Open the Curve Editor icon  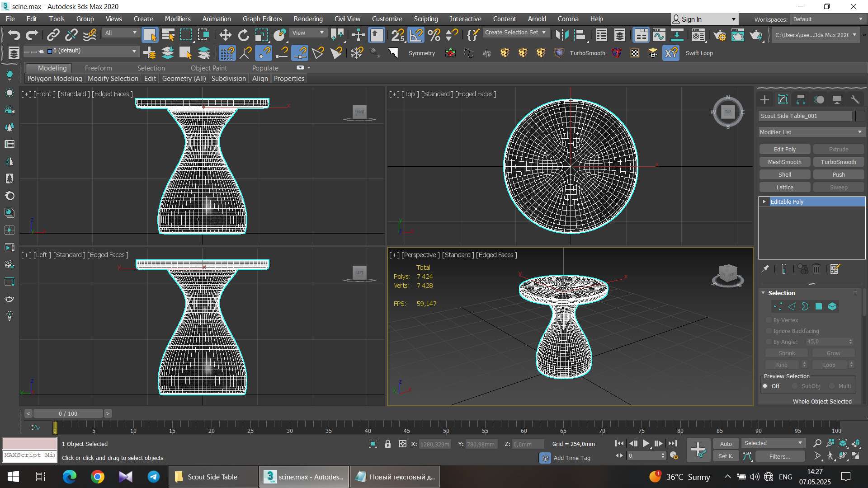(x=659, y=35)
